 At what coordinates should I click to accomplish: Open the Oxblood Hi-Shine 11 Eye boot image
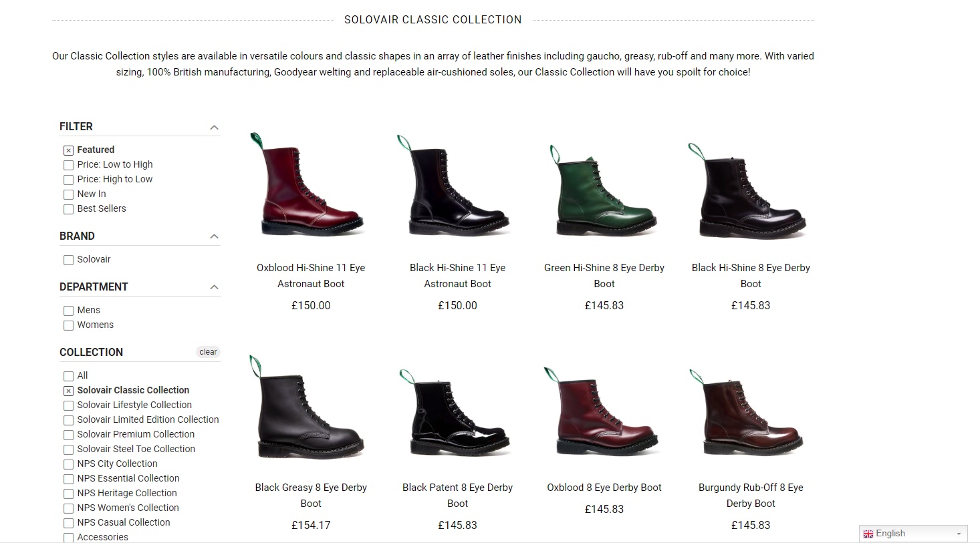pyautogui.click(x=311, y=184)
